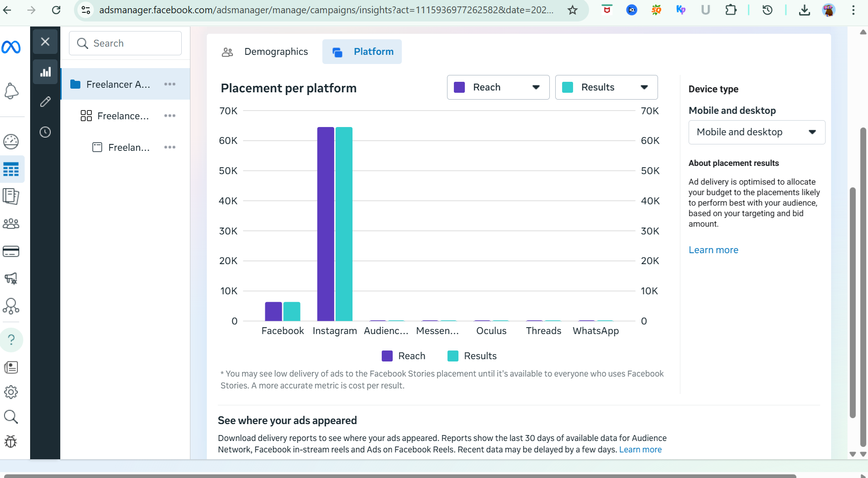Click Learn more under placement results
The height and width of the screenshot is (478, 868).
pos(713,250)
